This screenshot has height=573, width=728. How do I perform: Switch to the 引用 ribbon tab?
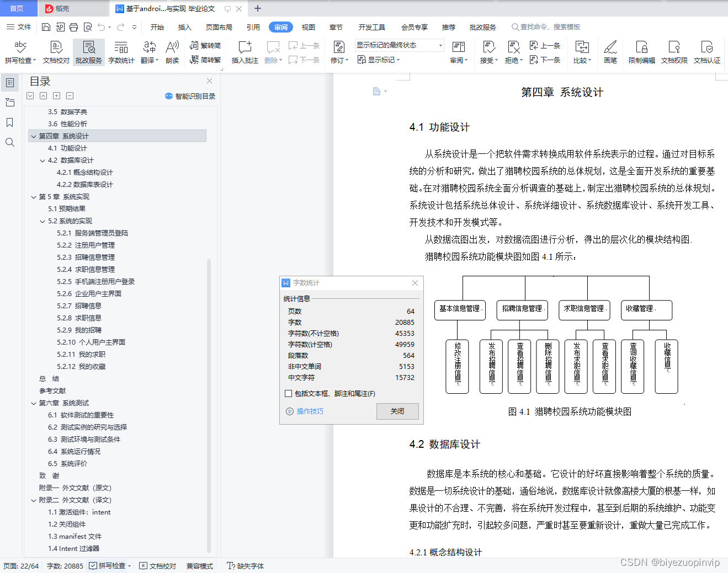(x=253, y=27)
